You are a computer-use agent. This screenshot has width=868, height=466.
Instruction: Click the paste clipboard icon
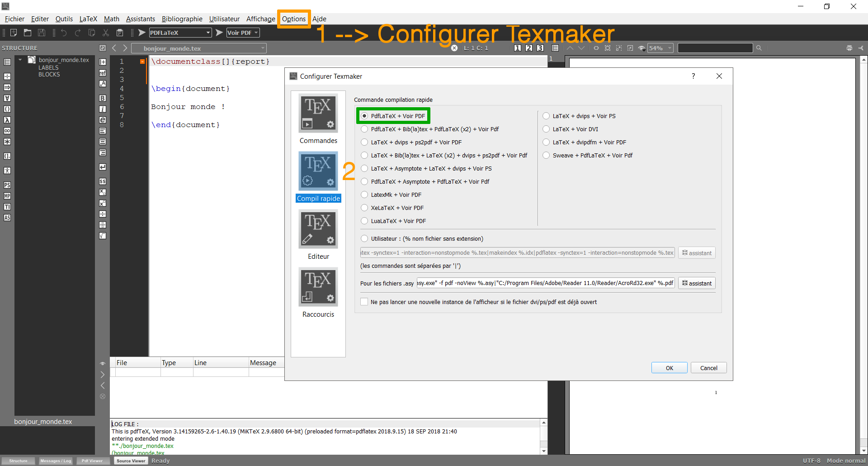(x=120, y=33)
